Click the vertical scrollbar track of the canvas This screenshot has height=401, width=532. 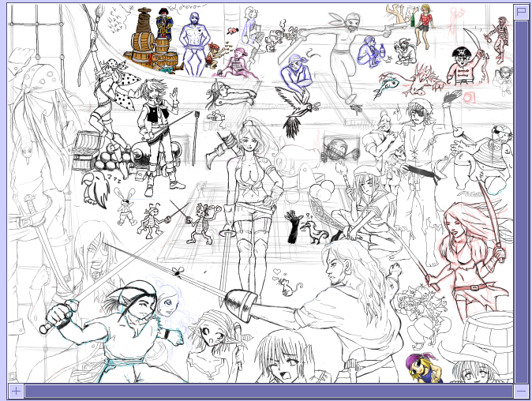(521, 201)
